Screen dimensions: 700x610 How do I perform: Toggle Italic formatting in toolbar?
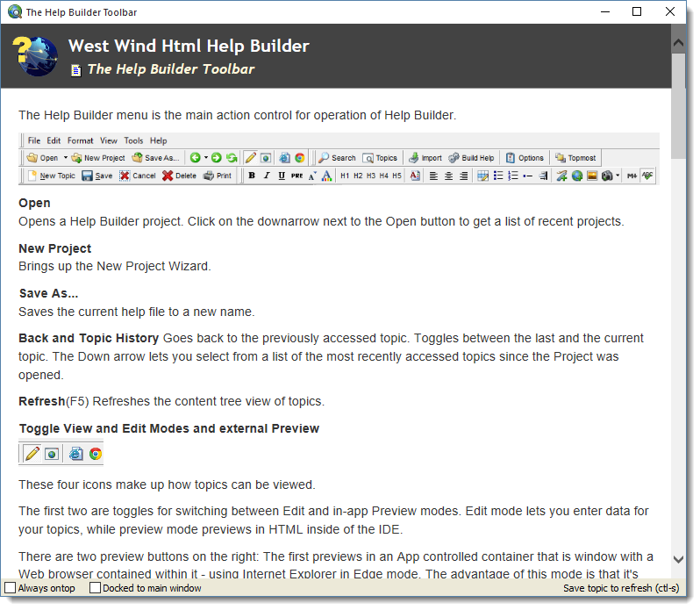tap(267, 176)
